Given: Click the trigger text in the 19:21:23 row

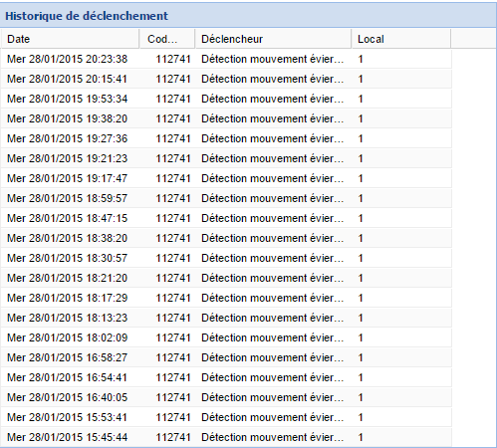Looking at the screenshot, I should click(x=273, y=158).
